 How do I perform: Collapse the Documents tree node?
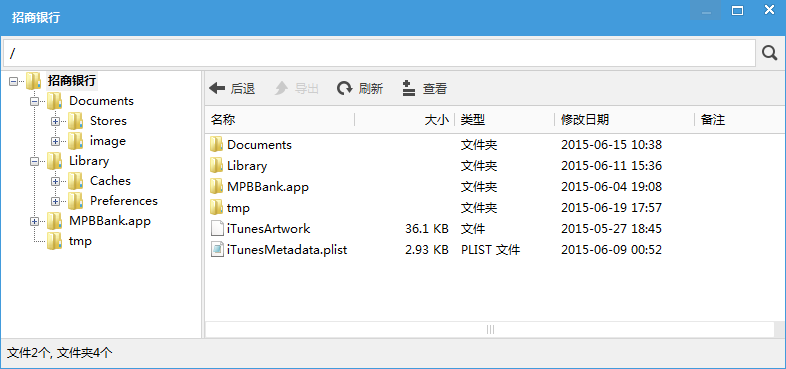point(34,101)
